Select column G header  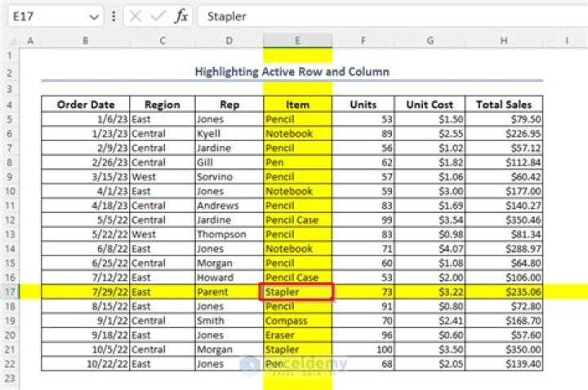[430, 41]
